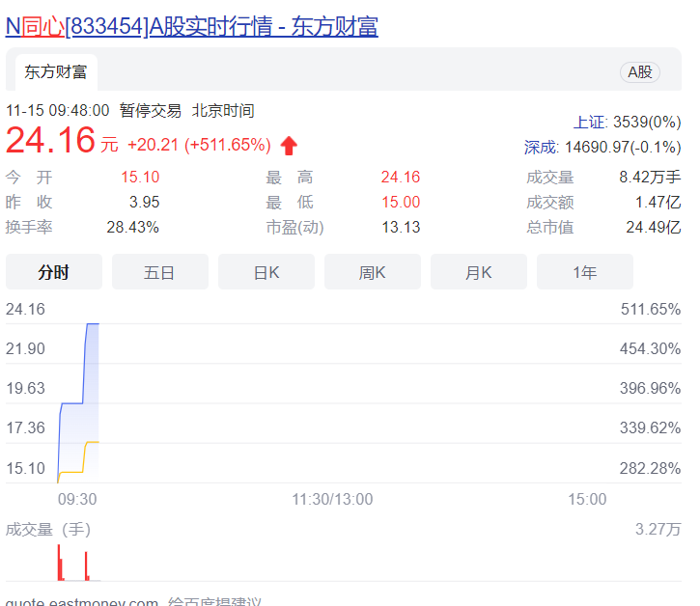Click the blue price line in chart
Viewport: 700px width, 606px height.
click(73, 402)
